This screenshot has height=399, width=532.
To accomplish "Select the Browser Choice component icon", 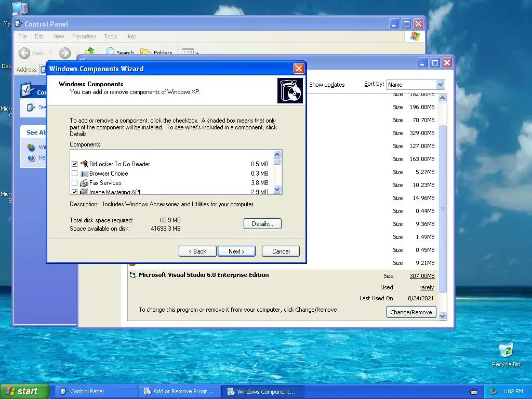I will pyautogui.click(x=84, y=174).
